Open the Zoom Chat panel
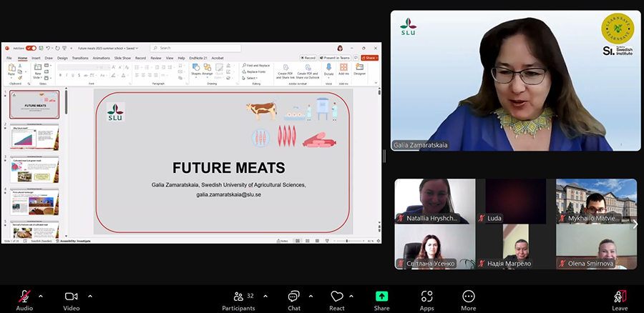The width and height of the screenshot is (644, 313). click(293, 300)
